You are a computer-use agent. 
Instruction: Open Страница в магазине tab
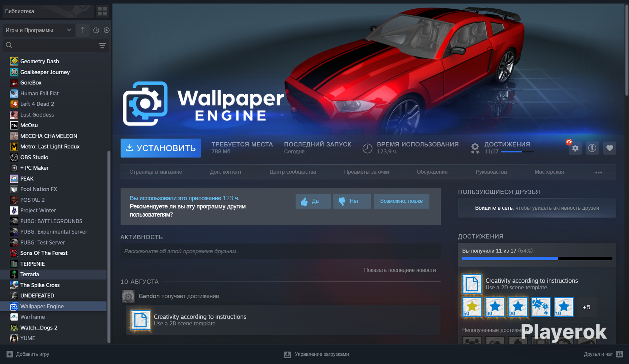[x=156, y=172]
